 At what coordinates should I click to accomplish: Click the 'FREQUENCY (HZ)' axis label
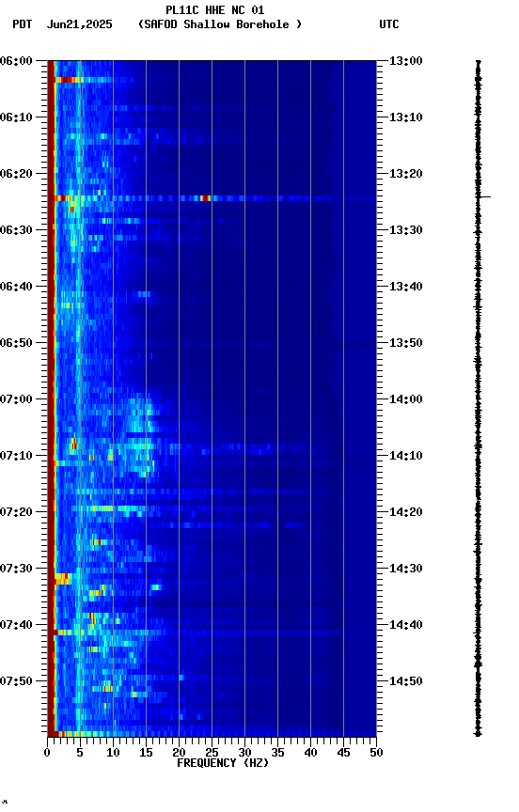pyautogui.click(x=223, y=763)
